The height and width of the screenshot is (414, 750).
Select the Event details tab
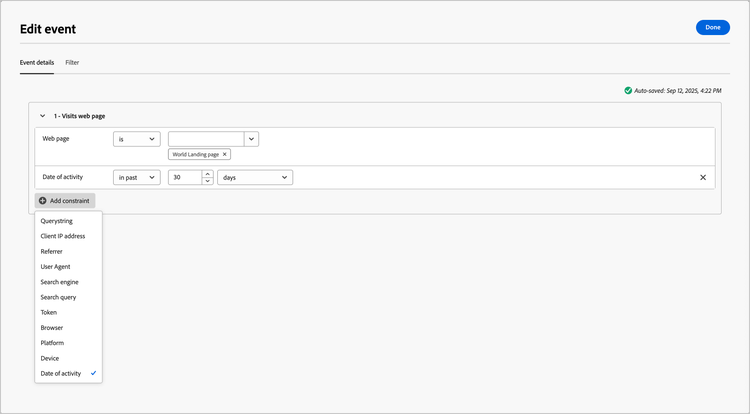point(37,62)
